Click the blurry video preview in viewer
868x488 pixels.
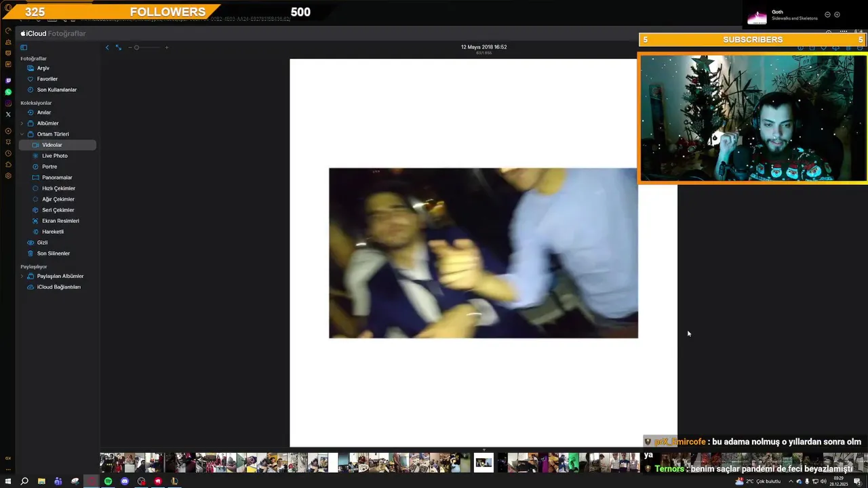[x=484, y=253]
